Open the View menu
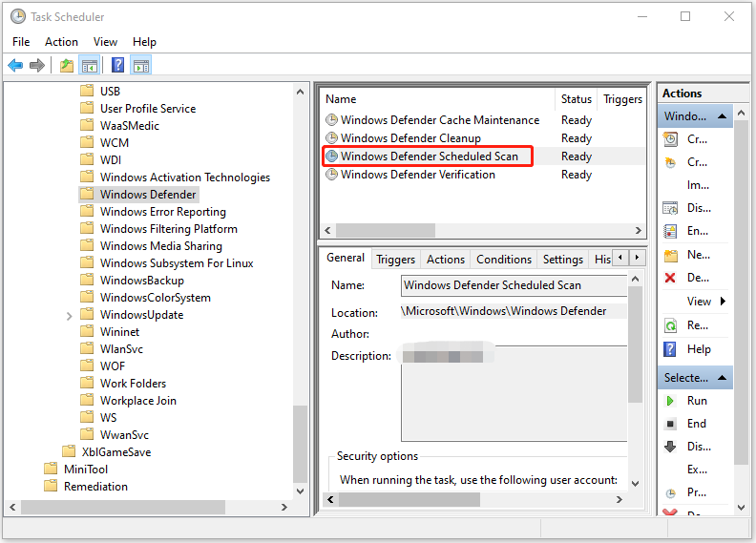The width and height of the screenshot is (756, 543). click(x=105, y=42)
